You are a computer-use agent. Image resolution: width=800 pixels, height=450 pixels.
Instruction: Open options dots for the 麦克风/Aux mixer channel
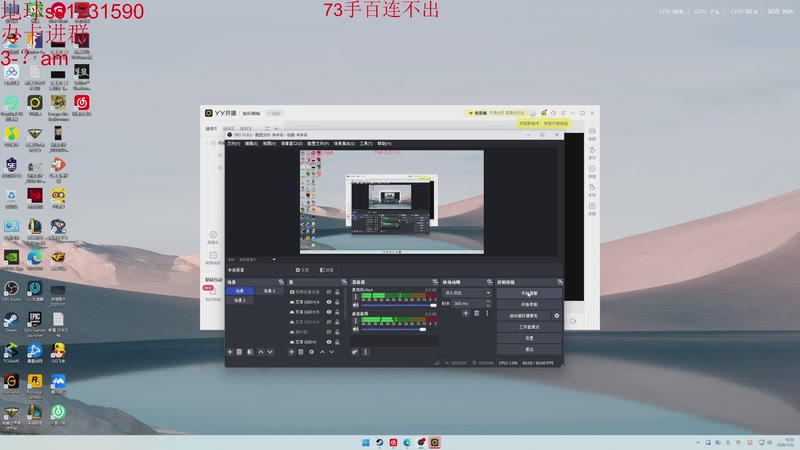[x=356, y=296]
